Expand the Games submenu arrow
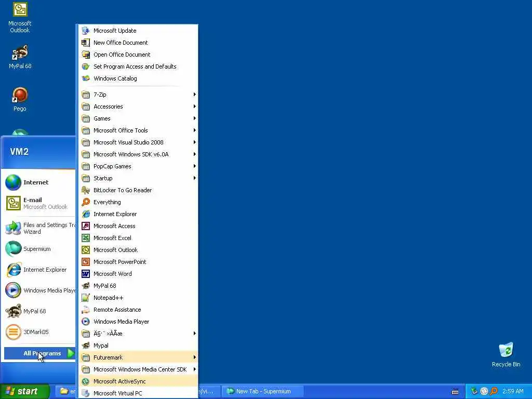 click(194, 118)
